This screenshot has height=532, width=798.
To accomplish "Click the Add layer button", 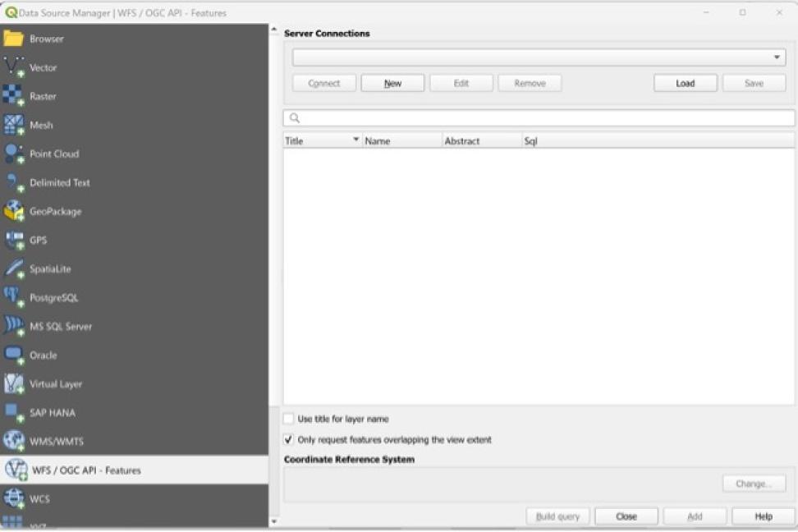I will coord(695,516).
